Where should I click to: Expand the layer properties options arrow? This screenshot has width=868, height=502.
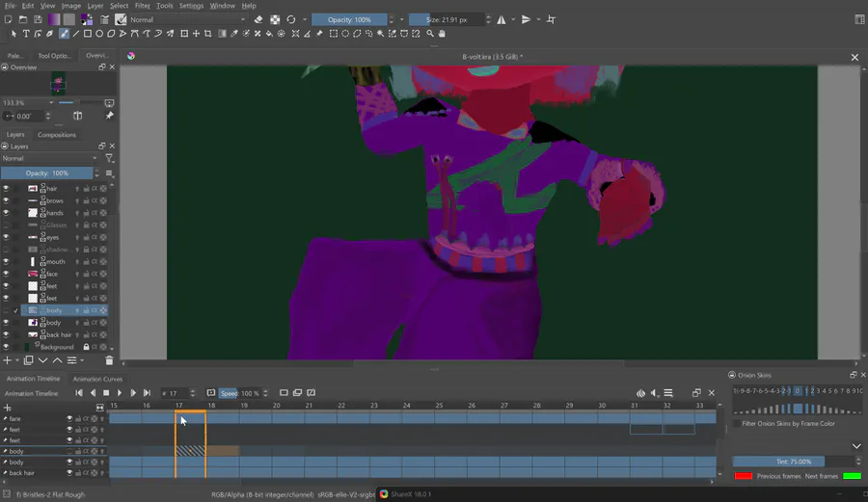pos(82,360)
